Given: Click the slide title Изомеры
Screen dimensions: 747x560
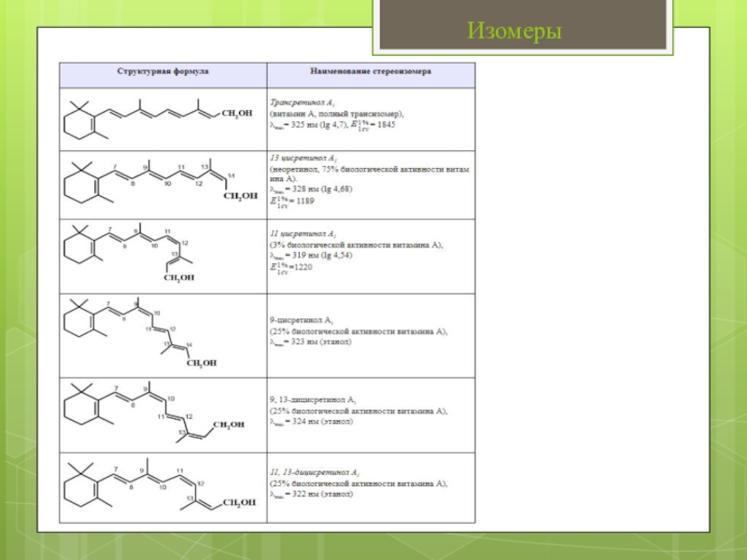Looking at the screenshot, I should click(x=514, y=31).
